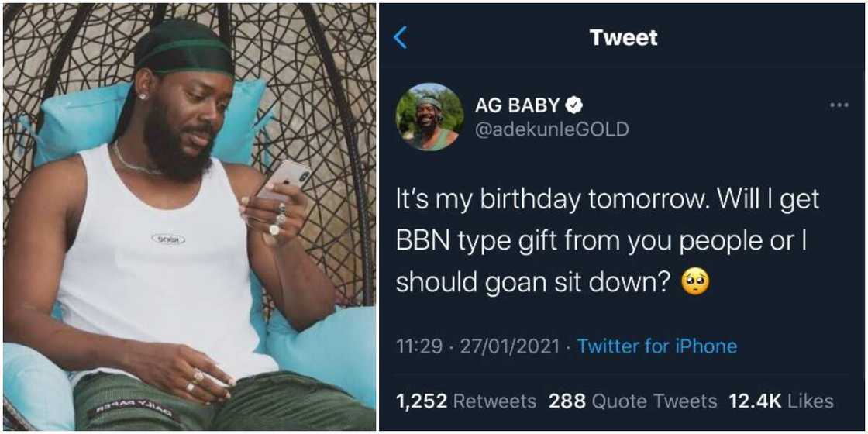This screenshot has width=868, height=434.
Task: Click the verified badge beside AG BABY
Action: (x=575, y=105)
